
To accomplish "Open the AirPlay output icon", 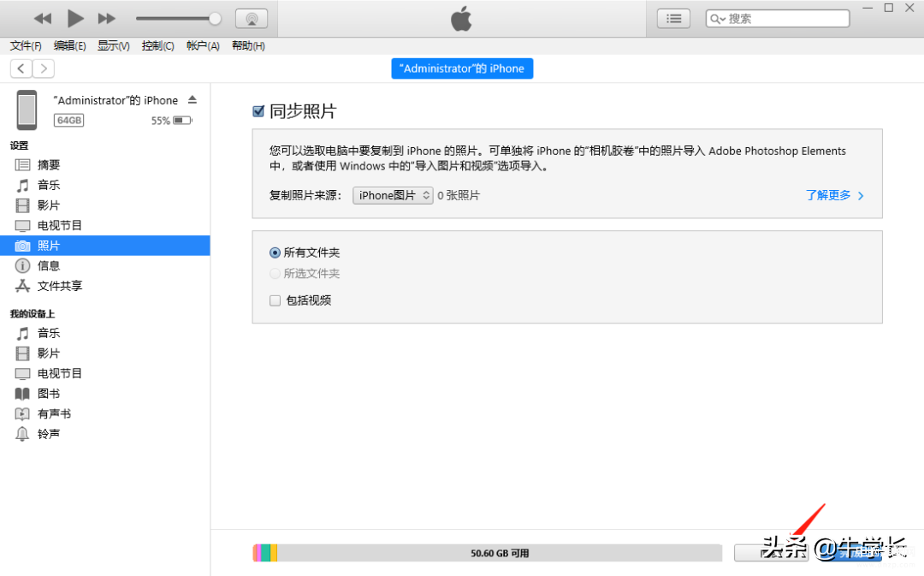I will 252,19.
